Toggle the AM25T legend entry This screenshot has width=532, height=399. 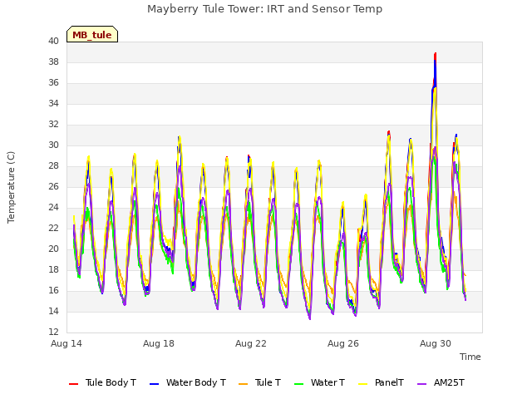pyautogui.click(x=441, y=382)
